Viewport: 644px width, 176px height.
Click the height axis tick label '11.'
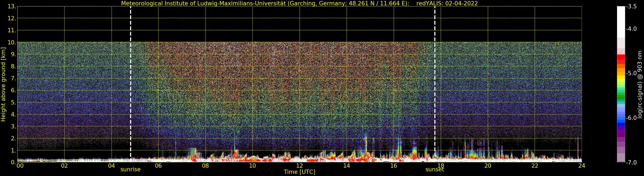pos(12,31)
